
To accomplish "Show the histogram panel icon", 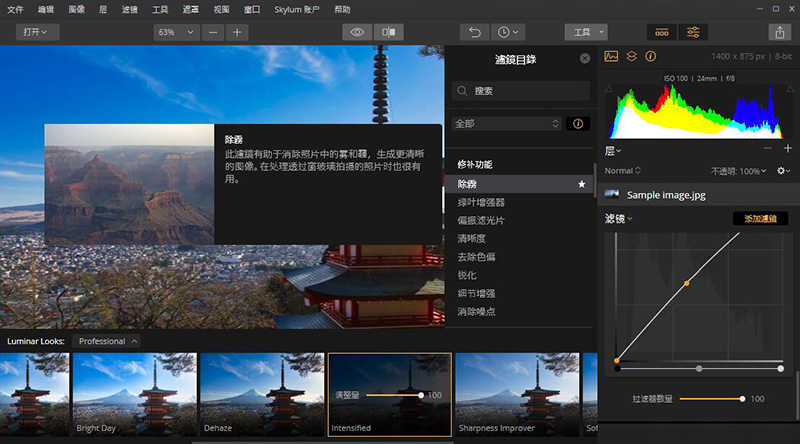I will tap(611, 56).
